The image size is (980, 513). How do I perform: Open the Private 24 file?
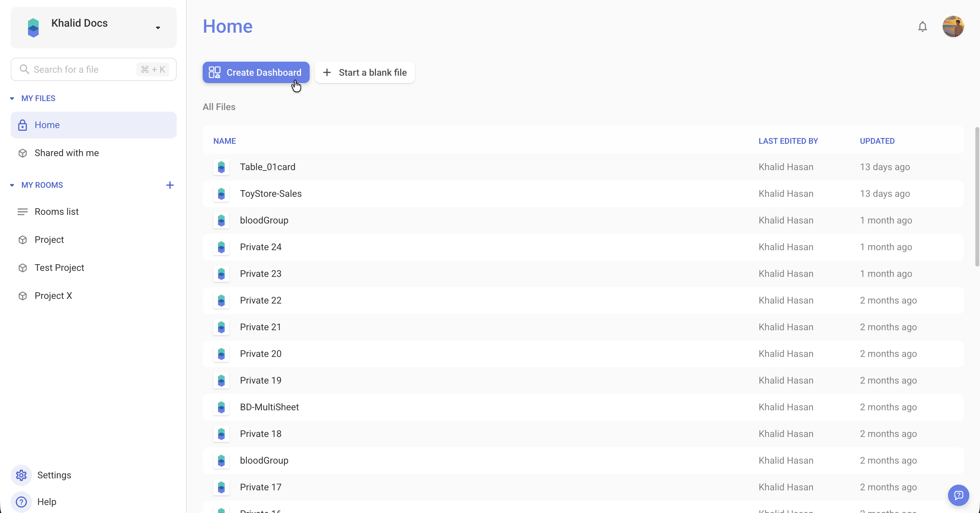pyautogui.click(x=261, y=247)
